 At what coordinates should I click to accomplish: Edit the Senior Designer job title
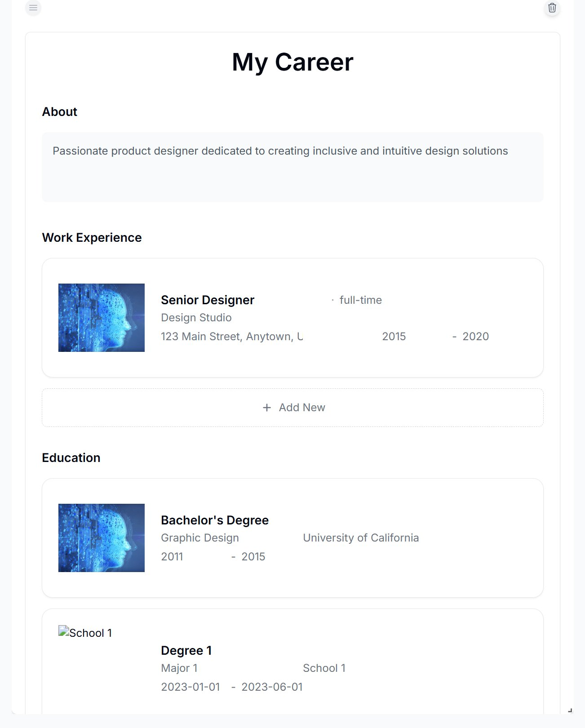click(208, 300)
